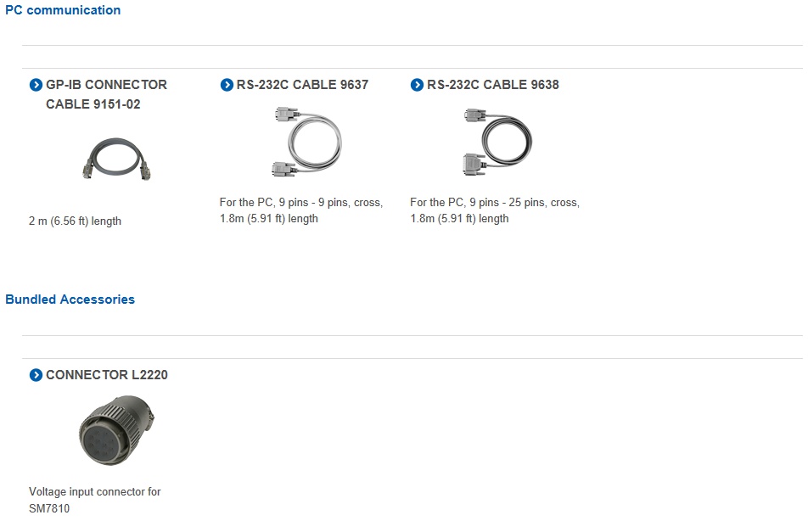This screenshot has height=532, width=808.
Task: Click the "2 m (6.56 ft) length" text
Action: tap(75, 221)
